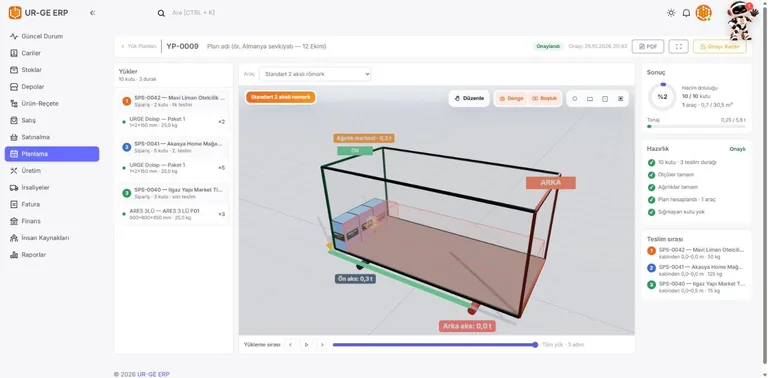Open Güncel Durum in the sidebar
The height and width of the screenshot is (378, 768).
click(52, 36)
